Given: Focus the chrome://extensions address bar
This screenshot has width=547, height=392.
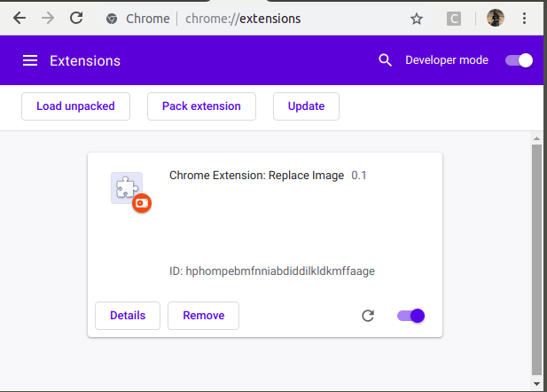Looking at the screenshot, I should 265,19.
